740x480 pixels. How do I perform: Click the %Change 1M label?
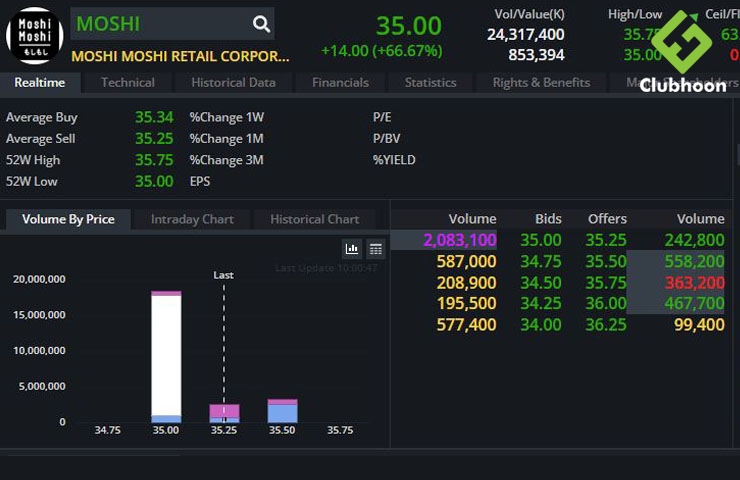227,138
